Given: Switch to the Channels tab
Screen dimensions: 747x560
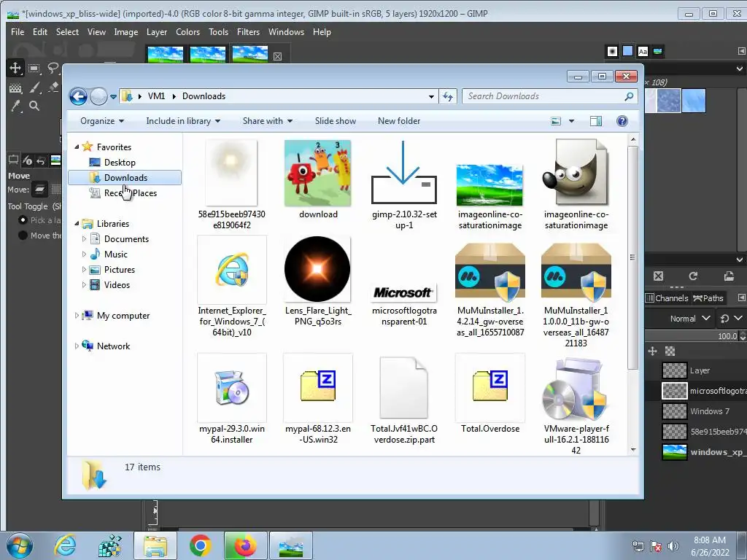Looking at the screenshot, I should (x=667, y=298).
